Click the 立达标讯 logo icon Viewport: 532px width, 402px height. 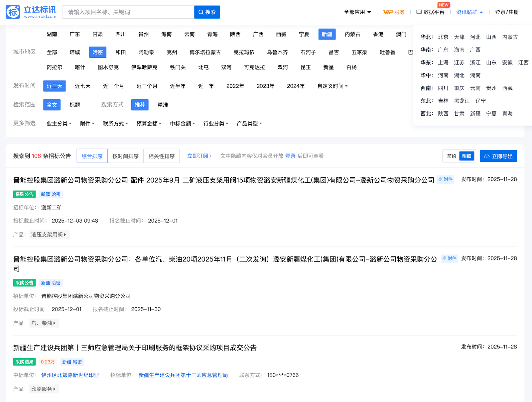tap(13, 12)
